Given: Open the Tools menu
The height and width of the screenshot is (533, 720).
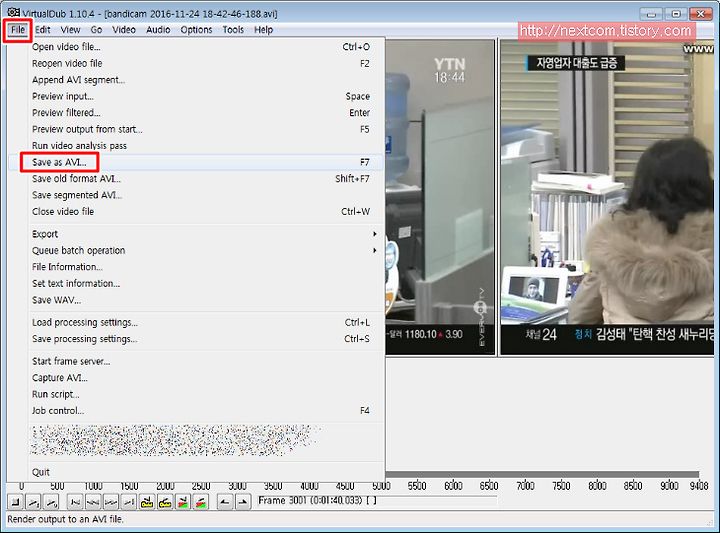Looking at the screenshot, I should (233, 30).
